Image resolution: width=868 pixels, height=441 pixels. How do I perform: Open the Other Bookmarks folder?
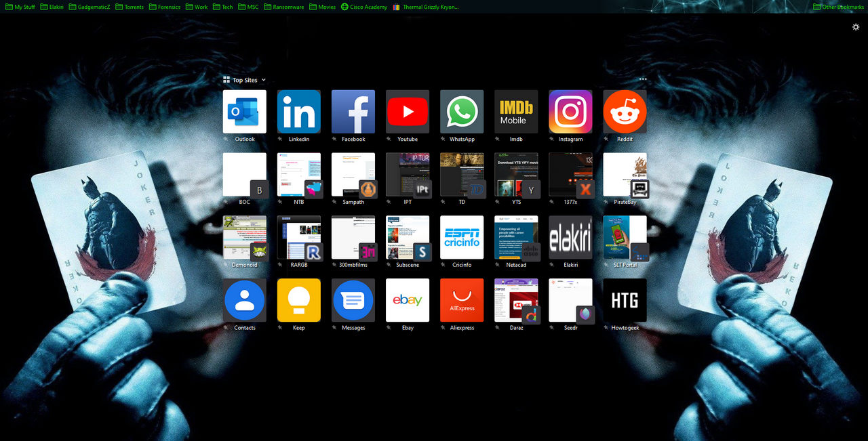click(x=838, y=7)
